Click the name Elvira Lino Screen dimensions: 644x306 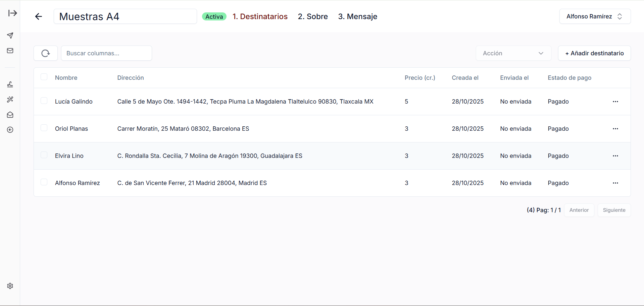(69, 156)
